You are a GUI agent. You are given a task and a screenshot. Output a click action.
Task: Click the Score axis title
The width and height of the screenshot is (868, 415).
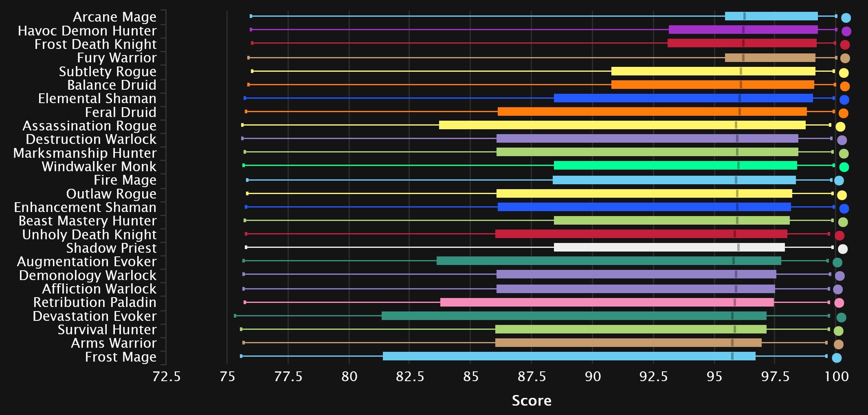(531, 401)
